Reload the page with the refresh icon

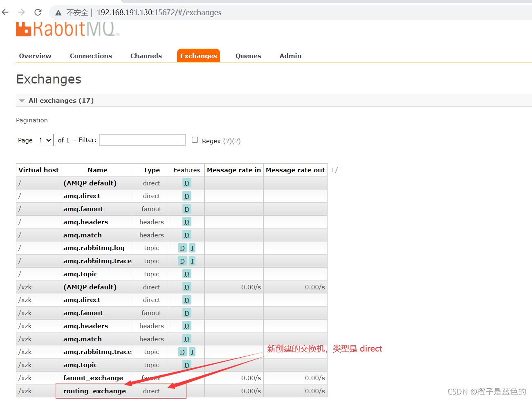point(38,12)
